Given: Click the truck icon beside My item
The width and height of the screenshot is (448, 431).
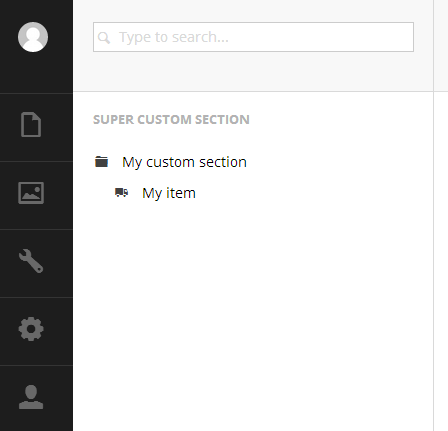Looking at the screenshot, I should click(121, 192).
